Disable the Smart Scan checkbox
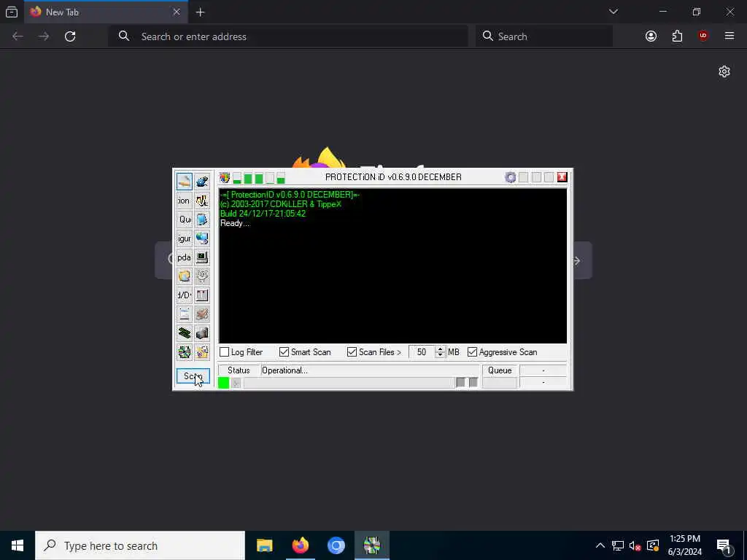This screenshot has width=747, height=560. (x=284, y=352)
